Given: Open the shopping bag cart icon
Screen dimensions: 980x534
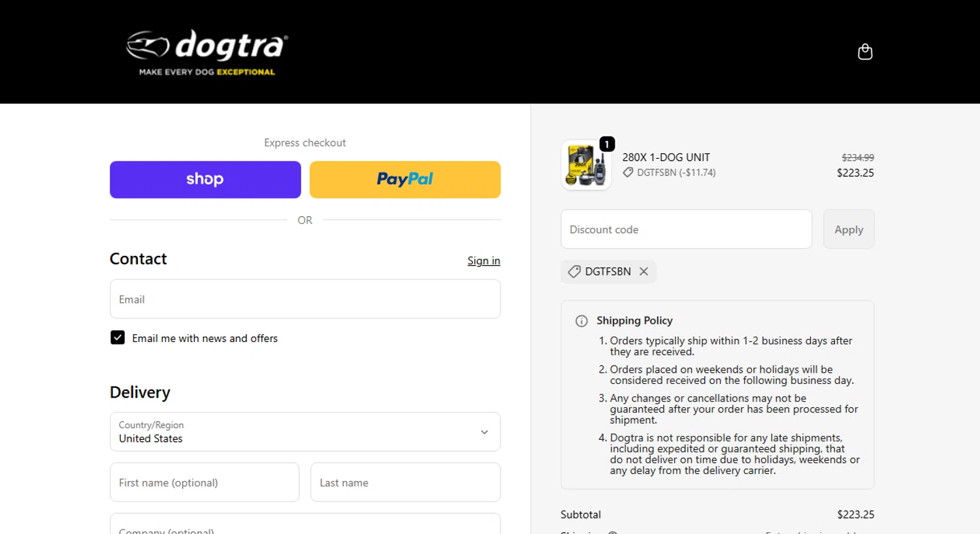Looking at the screenshot, I should 865,52.
